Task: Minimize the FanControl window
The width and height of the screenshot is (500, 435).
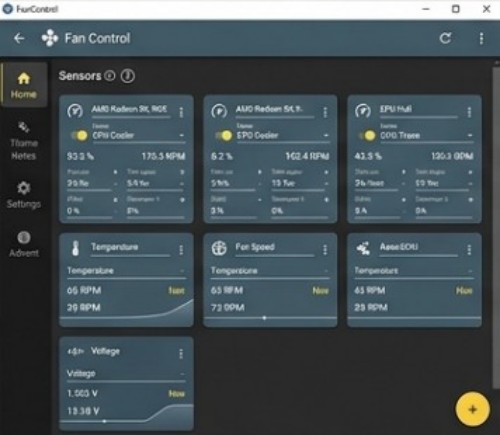Action: click(426, 9)
